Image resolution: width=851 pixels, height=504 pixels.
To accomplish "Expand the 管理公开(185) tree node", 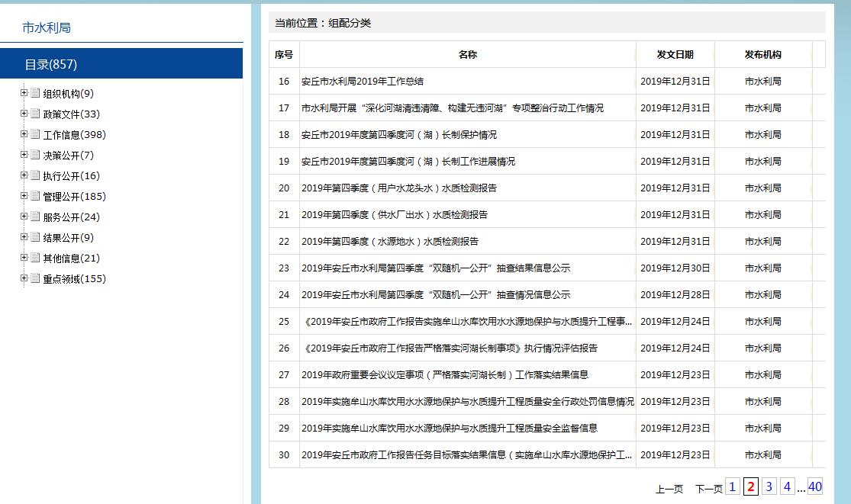I will (24, 196).
